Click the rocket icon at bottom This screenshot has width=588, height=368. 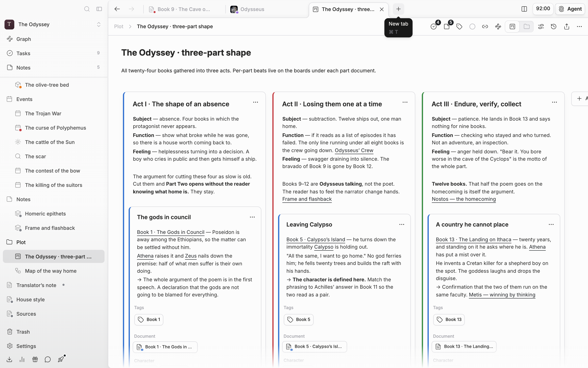click(x=61, y=359)
